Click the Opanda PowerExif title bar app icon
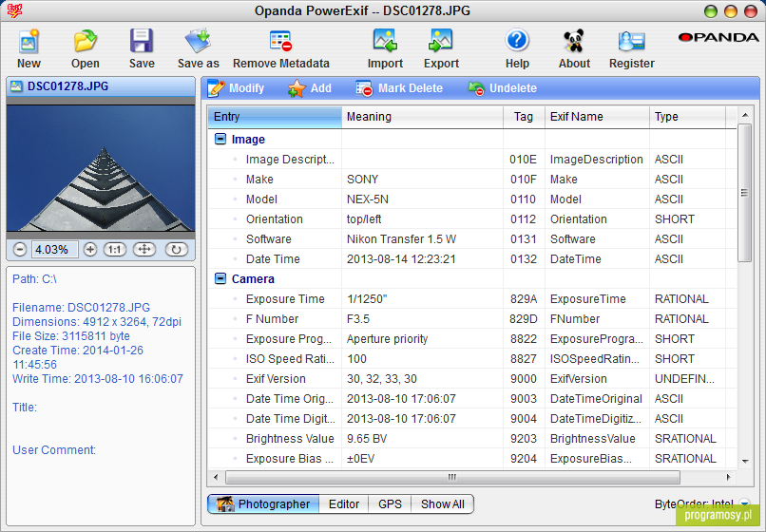Image resolution: width=766 pixels, height=532 pixels. (x=14, y=10)
